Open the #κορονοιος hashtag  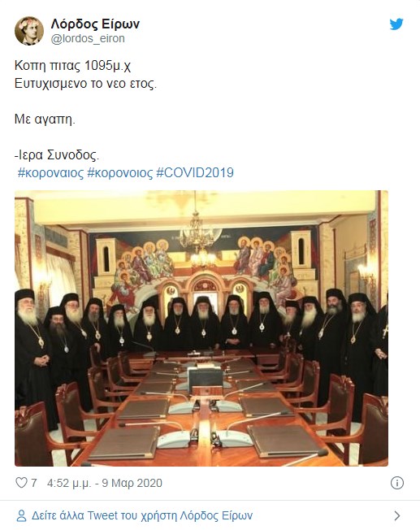(x=120, y=172)
